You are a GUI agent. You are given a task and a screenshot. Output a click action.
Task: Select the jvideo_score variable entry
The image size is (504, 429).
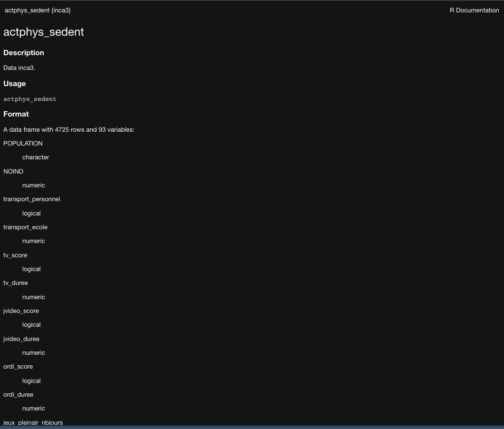click(21, 311)
